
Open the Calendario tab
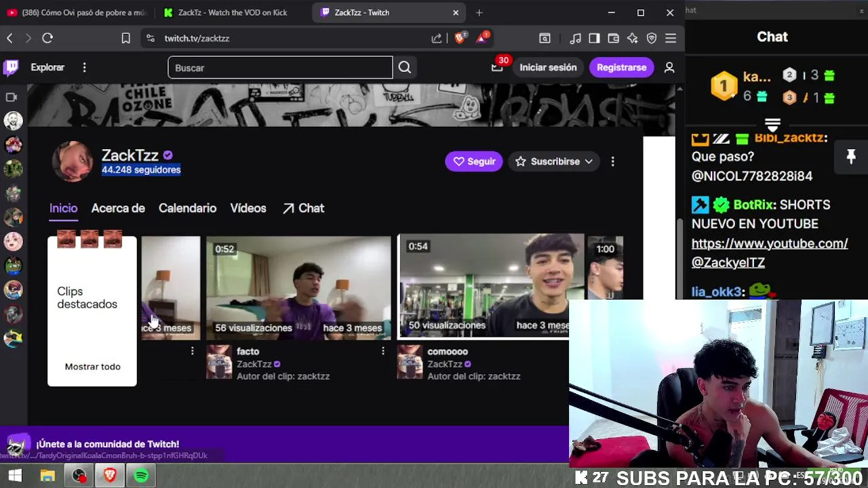(187, 208)
